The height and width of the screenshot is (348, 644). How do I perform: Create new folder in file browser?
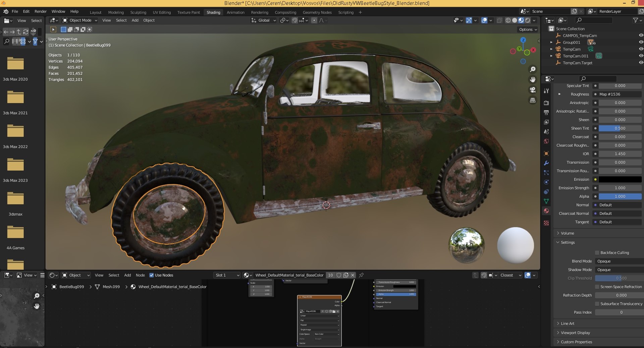point(33,32)
